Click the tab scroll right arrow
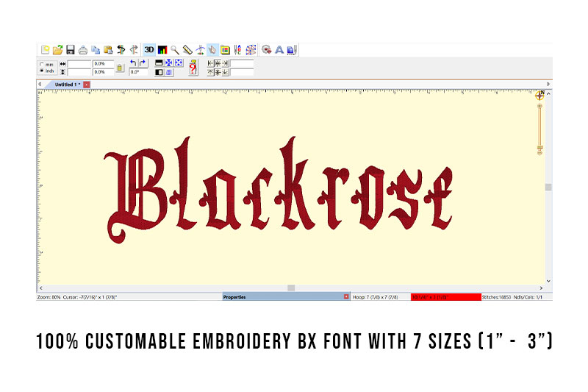Screen dimensions: 588x392 pyautogui.click(x=548, y=84)
